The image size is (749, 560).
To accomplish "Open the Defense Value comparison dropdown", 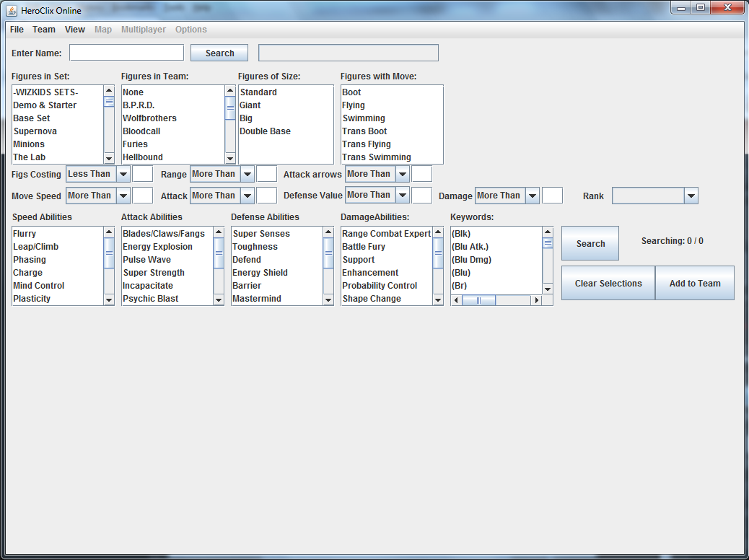I will pos(377,195).
